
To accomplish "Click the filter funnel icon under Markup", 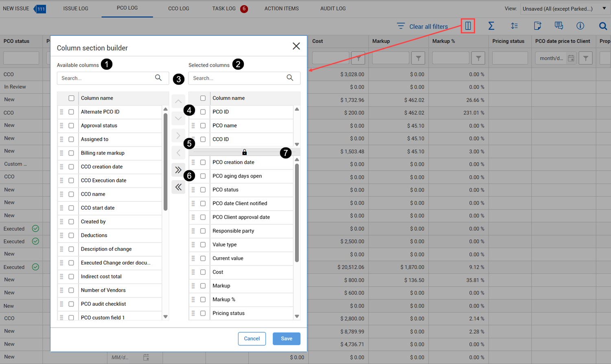I will [418, 58].
